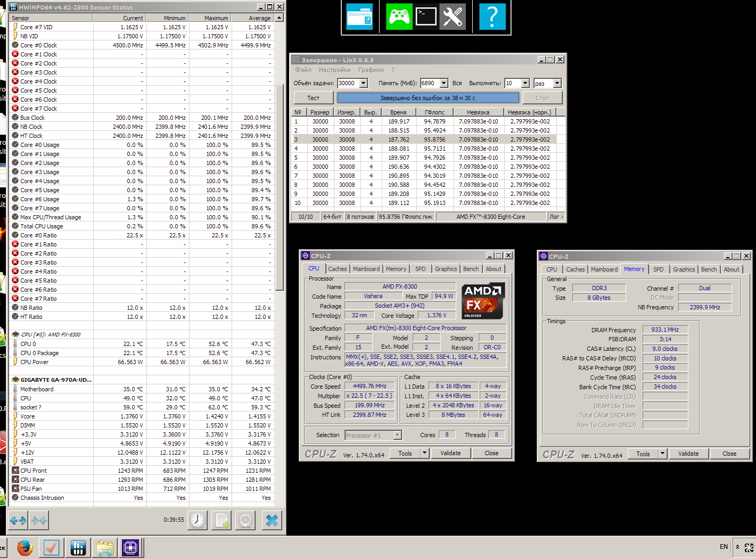756x559 pixels.
Task: Open the LinX '?' help menu
Action: coord(393,70)
